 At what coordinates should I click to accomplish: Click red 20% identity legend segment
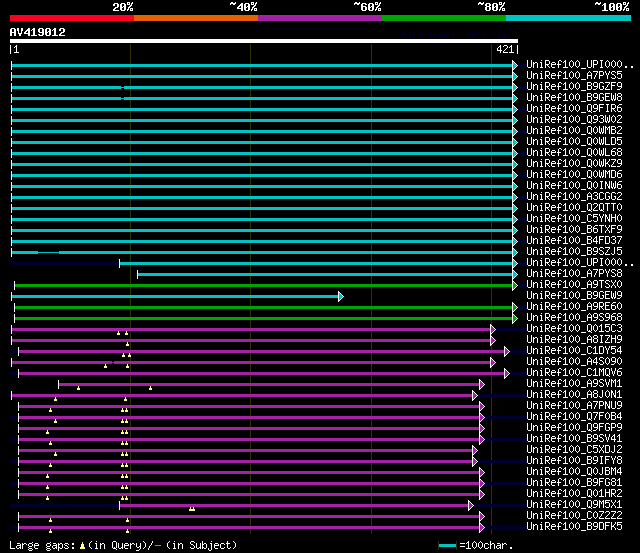point(72,18)
